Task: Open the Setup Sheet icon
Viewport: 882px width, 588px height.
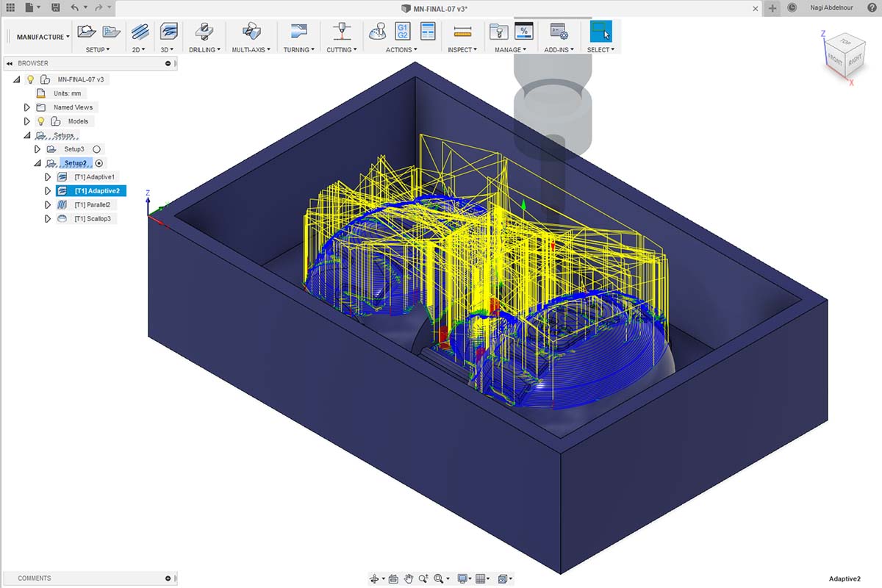Action: 427,32
